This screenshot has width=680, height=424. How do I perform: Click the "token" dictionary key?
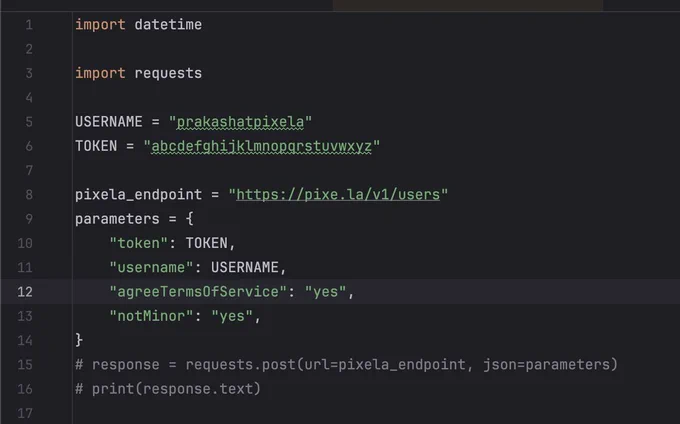[x=138, y=243]
